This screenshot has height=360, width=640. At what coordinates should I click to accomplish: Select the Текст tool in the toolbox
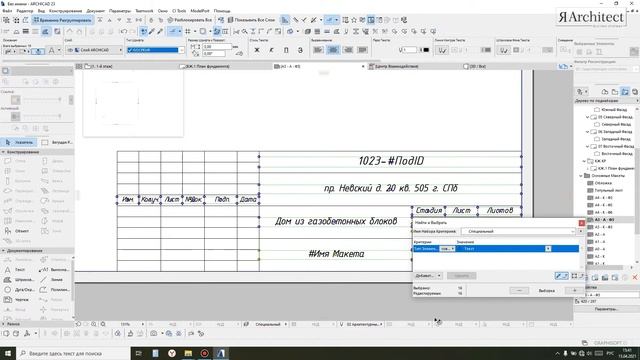click(15, 270)
